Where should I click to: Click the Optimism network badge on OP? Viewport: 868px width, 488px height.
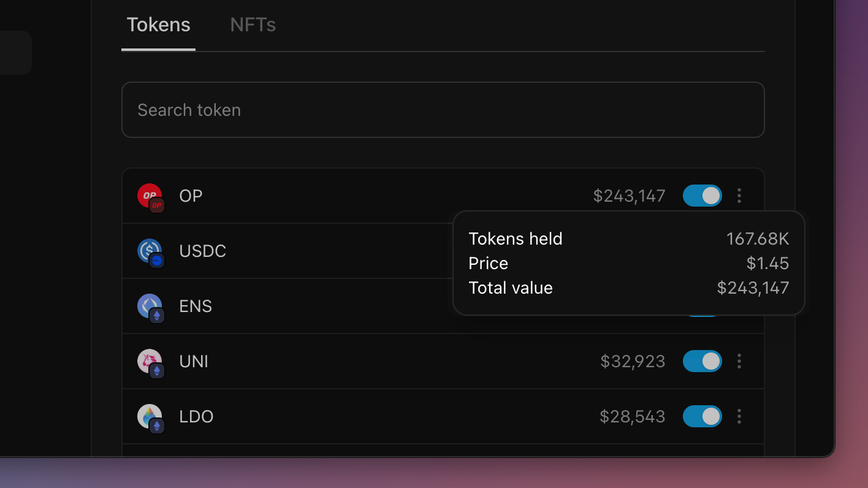point(157,205)
